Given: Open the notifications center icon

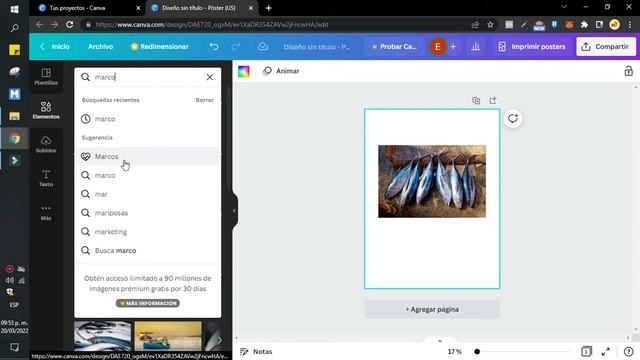Looking at the screenshot, I should 14,347.
